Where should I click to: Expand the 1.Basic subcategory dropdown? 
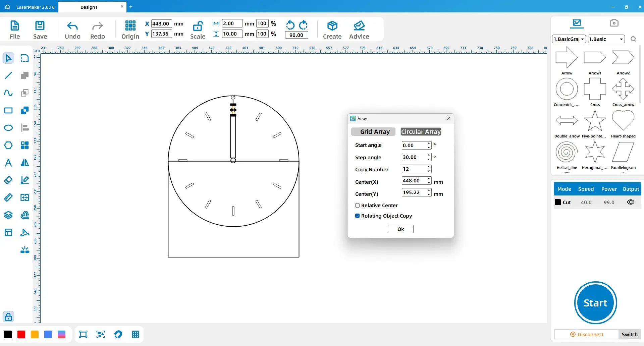(x=606, y=39)
